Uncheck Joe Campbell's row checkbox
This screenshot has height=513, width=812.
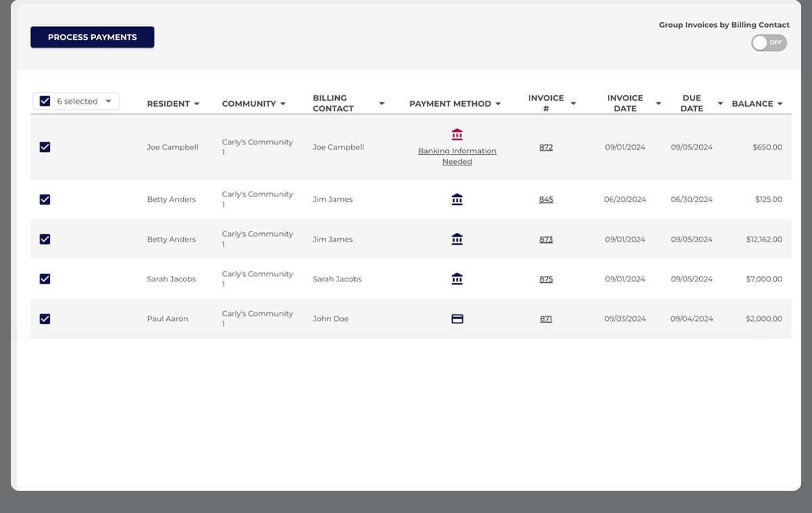[x=45, y=147]
